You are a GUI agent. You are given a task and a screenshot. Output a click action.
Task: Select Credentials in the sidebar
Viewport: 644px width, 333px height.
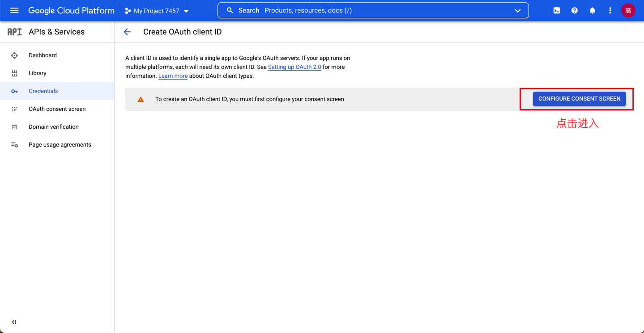[57, 91]
